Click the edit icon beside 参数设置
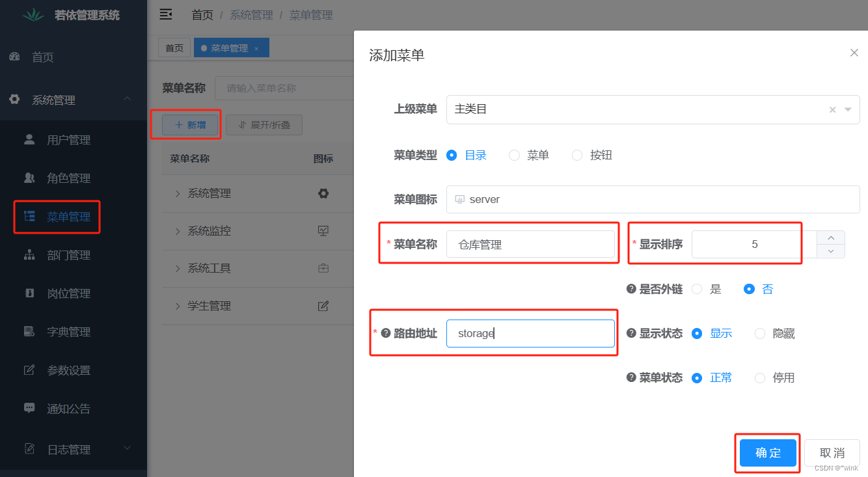The image size is (868, 477). coord(29,370)
